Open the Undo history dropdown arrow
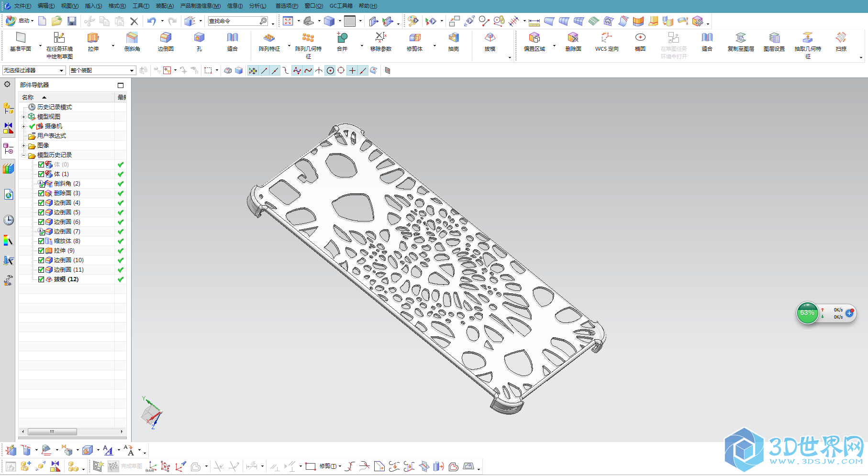Viewport: 868px width, 476px height. 162,21
